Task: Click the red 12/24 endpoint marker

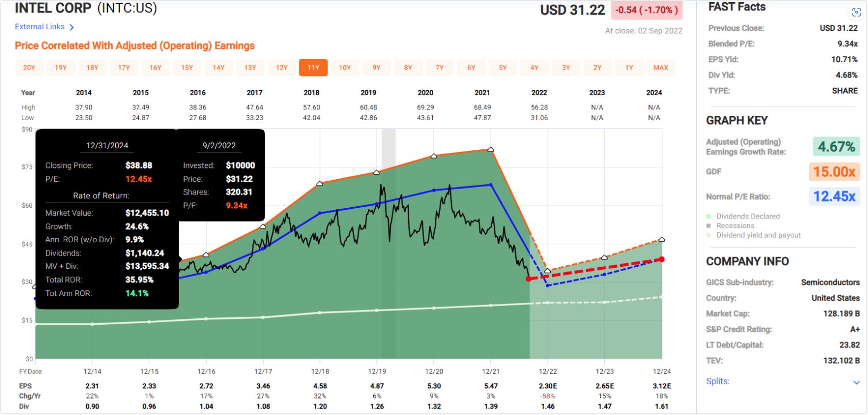Action: tap(662, 259)
